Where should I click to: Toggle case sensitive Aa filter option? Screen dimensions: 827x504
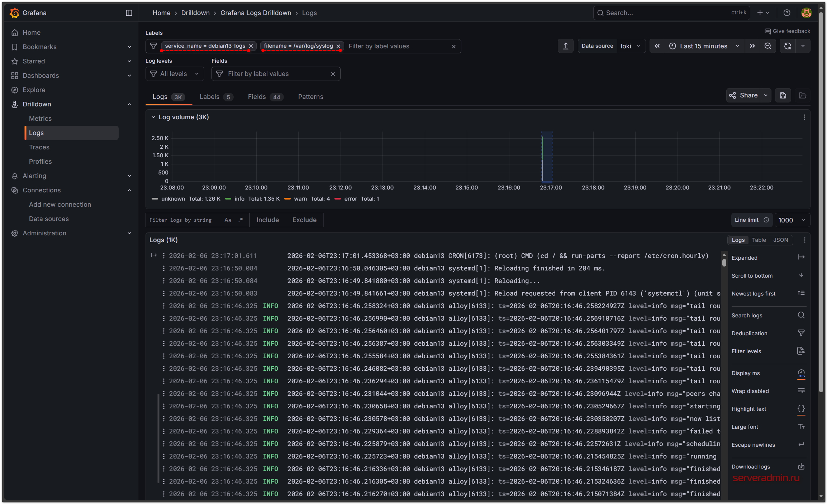(x=228, y=220)
